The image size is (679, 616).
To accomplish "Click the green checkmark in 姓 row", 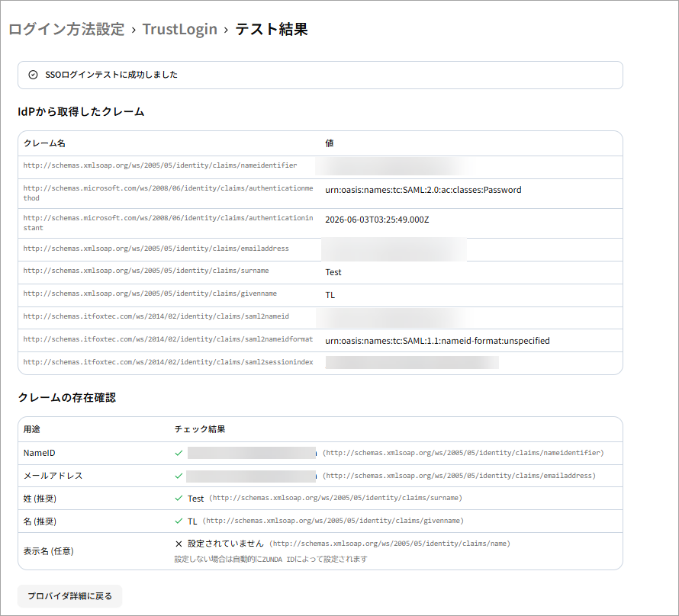I will tap(179, 499).
